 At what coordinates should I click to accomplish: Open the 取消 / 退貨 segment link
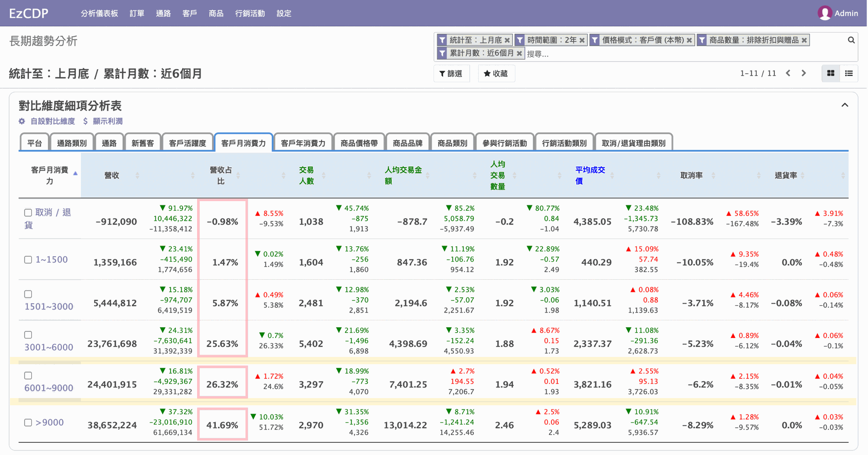tap(47, 218)
